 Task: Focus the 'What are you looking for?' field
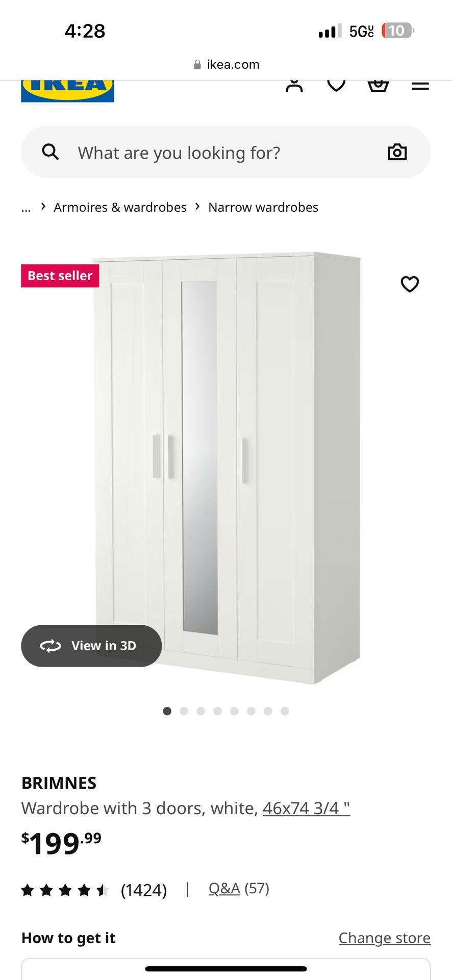[225, 152]
